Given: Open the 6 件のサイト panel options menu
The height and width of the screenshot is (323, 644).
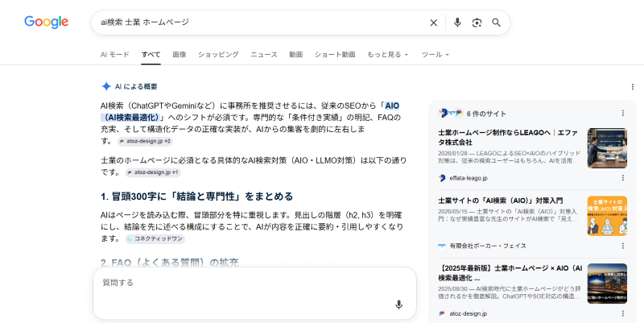Looking at the screenshot, I should point(622,113).
